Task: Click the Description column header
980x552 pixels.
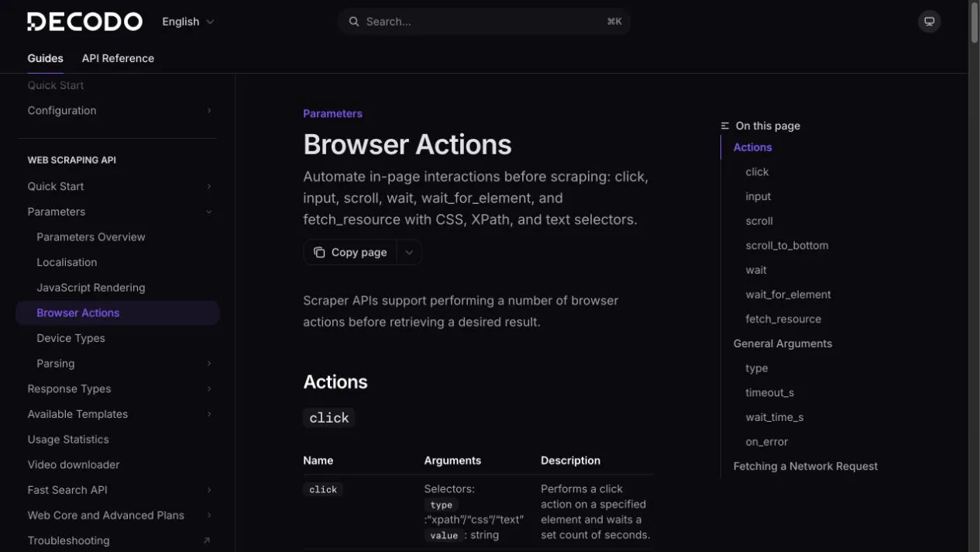Action: point(570,461)
